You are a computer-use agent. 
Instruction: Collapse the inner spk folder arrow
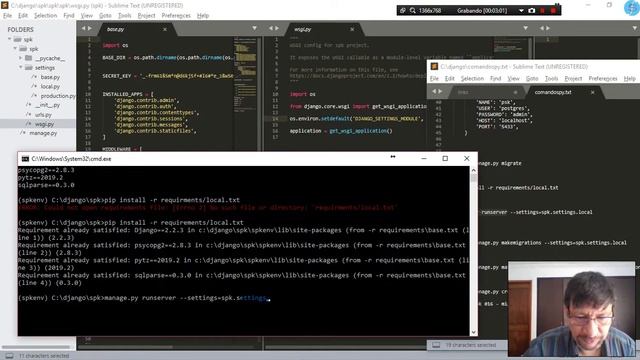15,49
